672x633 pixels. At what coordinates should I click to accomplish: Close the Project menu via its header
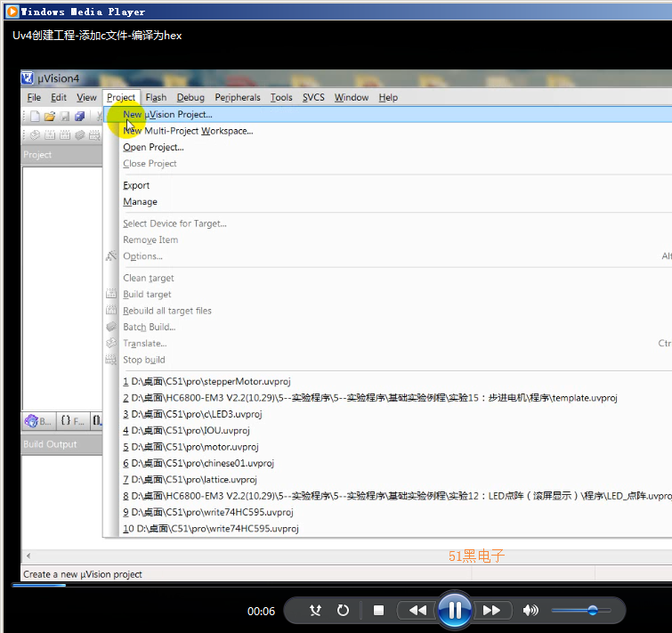tap(121, 98)
